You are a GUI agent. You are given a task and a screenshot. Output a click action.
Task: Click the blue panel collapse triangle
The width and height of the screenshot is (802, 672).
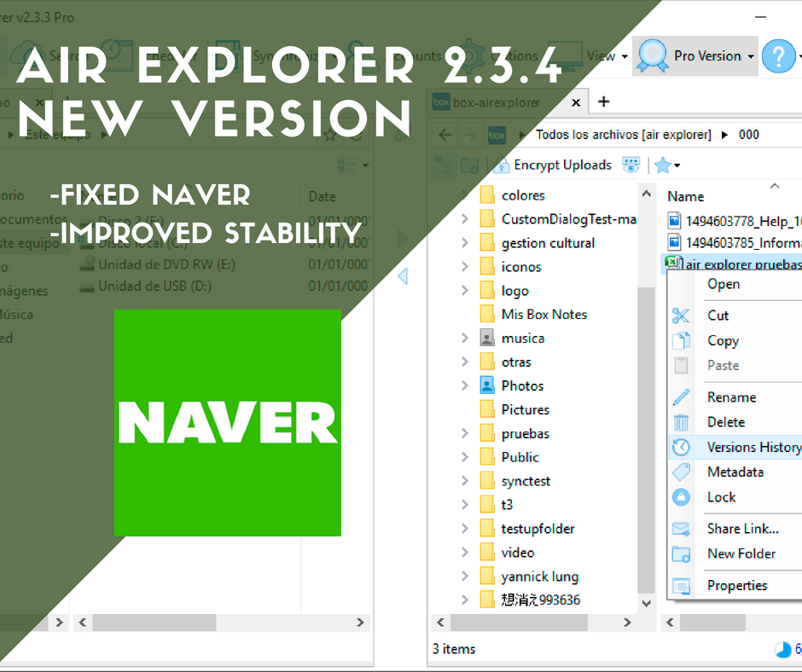[x=403, y=276]
